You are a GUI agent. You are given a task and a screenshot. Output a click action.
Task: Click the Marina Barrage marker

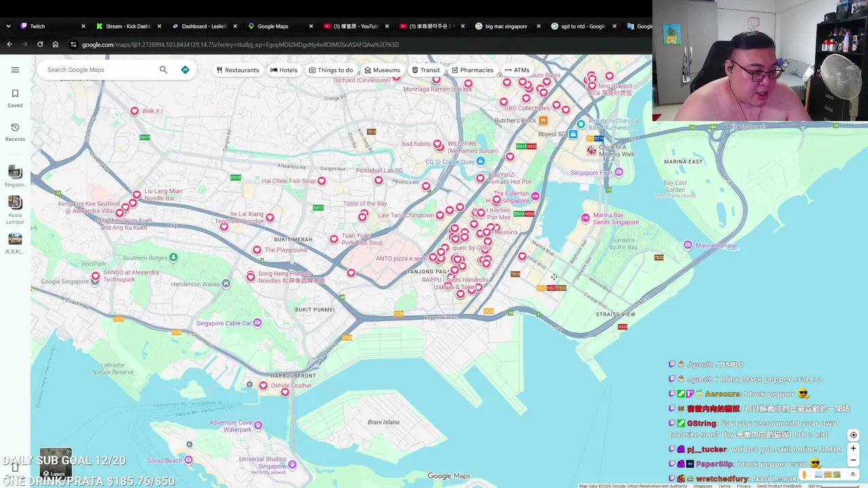pyautogui.click(x=688, y=245)
